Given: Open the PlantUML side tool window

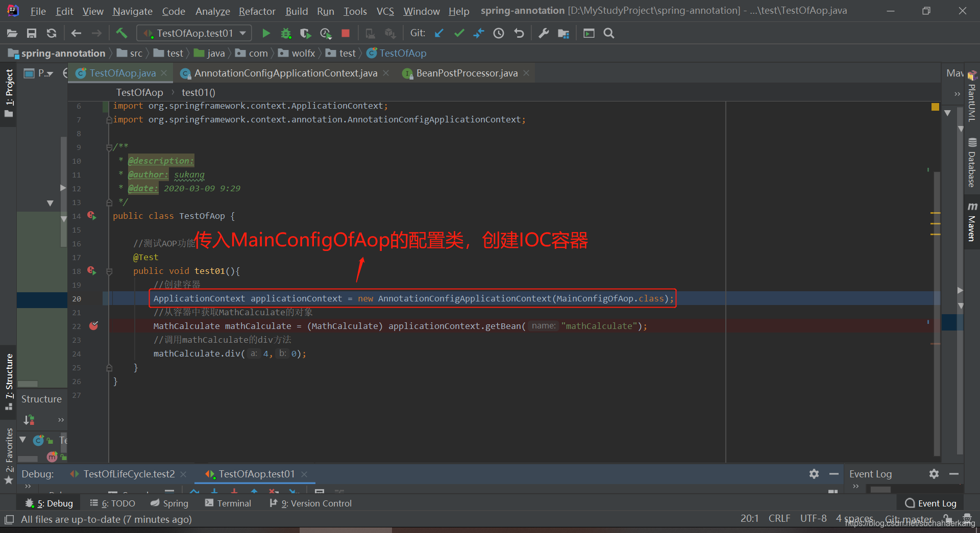Looking at the screenshot, I should [972, 96].
